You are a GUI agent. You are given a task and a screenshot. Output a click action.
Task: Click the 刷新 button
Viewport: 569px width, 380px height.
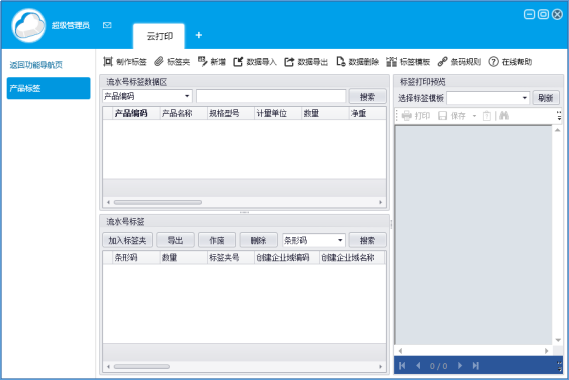(x=546, y=98)
